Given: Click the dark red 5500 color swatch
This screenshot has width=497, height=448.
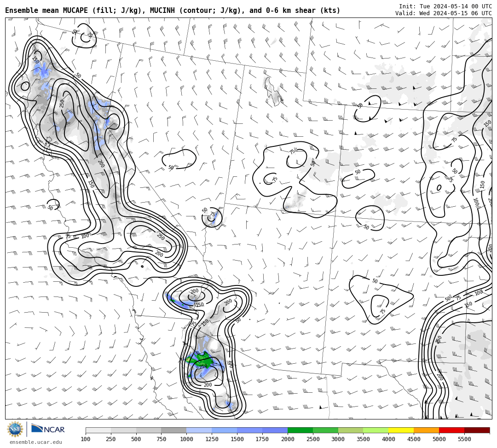Looking at the screenshot, I should tap(477, 430).
